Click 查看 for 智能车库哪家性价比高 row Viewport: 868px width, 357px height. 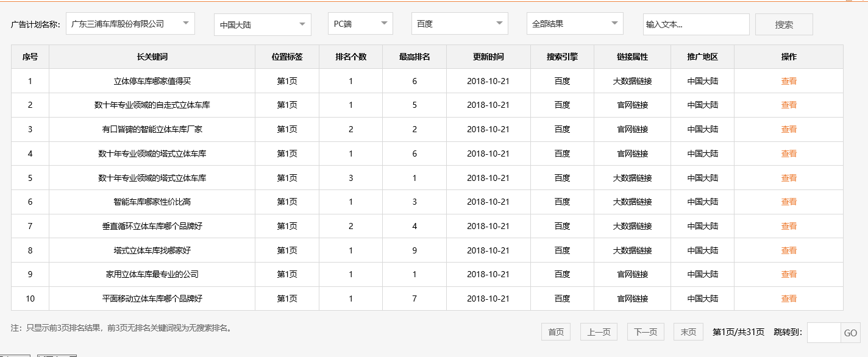[x=788, y=202]
